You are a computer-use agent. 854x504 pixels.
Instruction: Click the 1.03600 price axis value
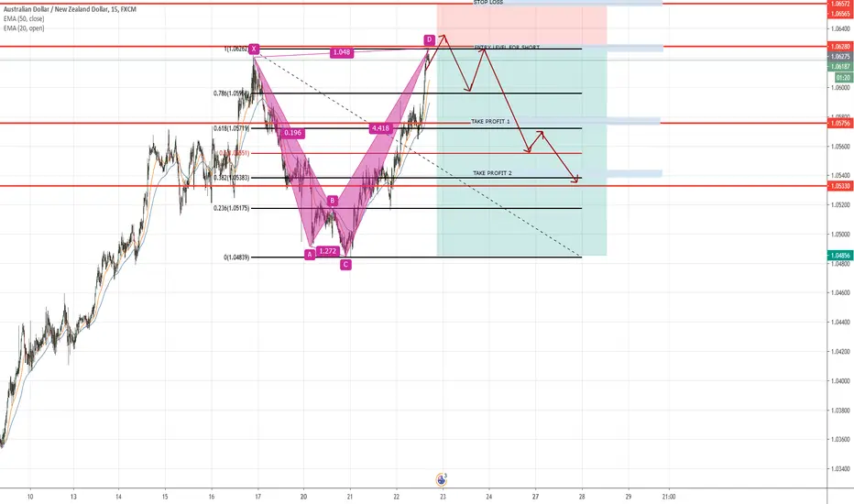tap(840, 440)
